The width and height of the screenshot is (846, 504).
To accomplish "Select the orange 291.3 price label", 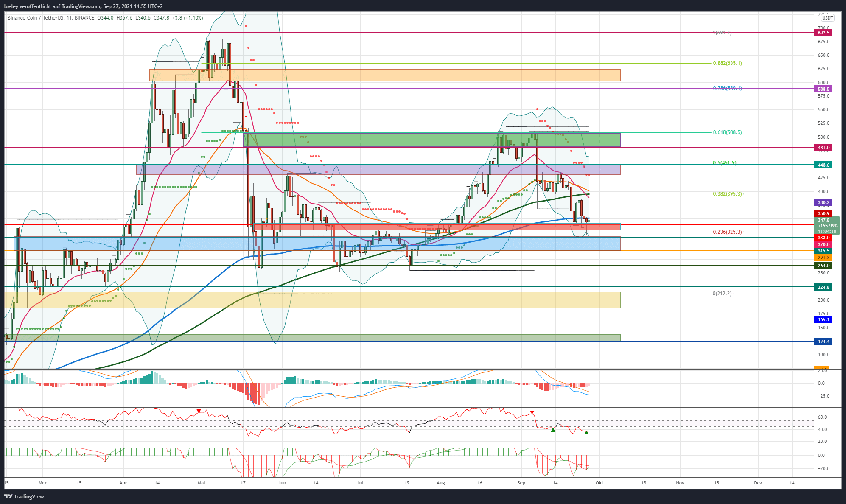I will 823,258.
